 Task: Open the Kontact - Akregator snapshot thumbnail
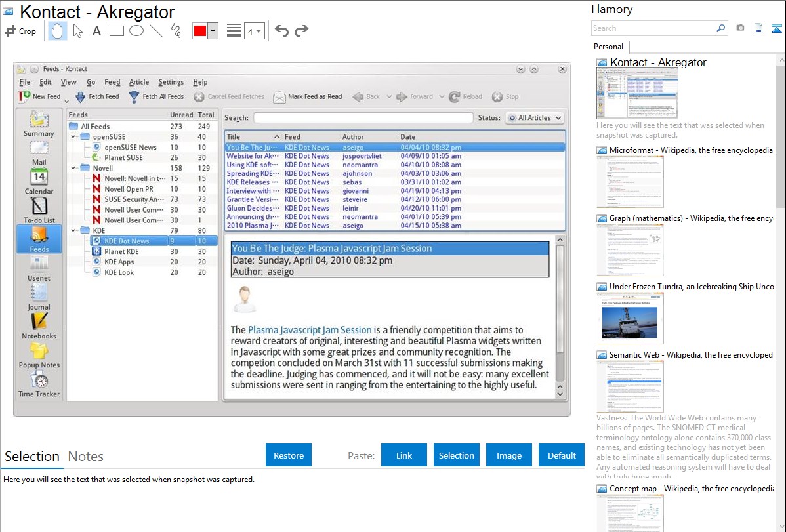(x=637, y=94)
